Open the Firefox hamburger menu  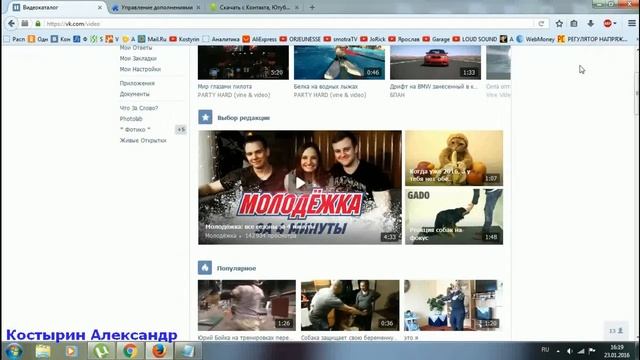tap(631, 24)
